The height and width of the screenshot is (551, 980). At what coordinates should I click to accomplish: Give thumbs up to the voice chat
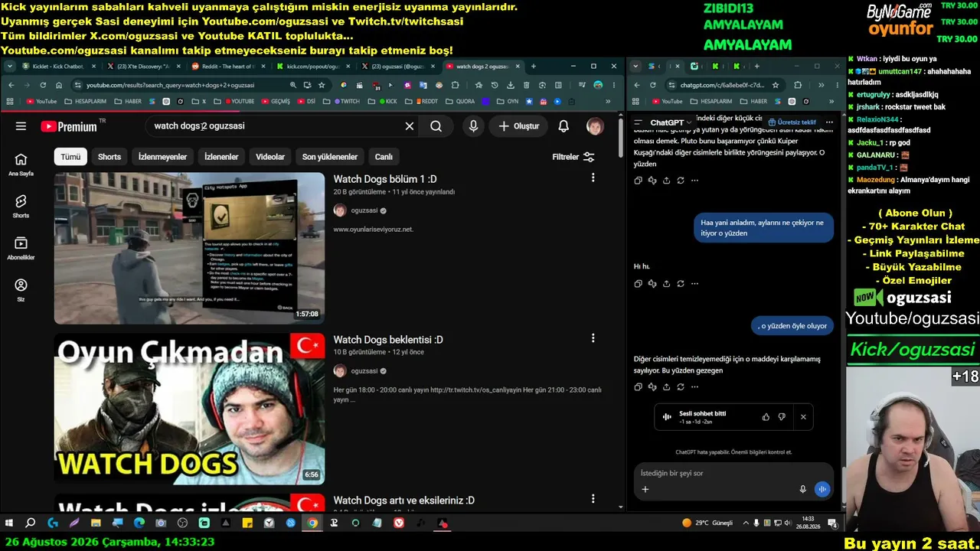(x=766, y=417)
